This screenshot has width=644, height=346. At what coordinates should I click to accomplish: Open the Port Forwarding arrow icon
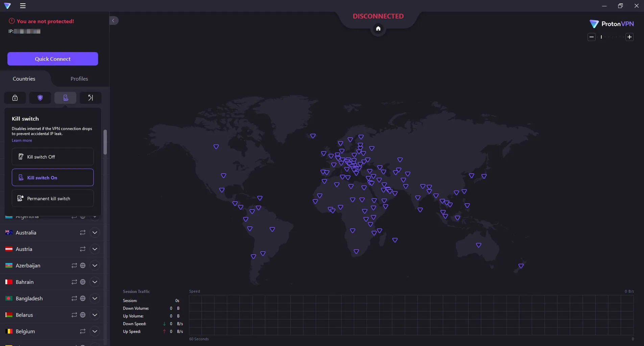pyautogui.click(x=90, y=98)
